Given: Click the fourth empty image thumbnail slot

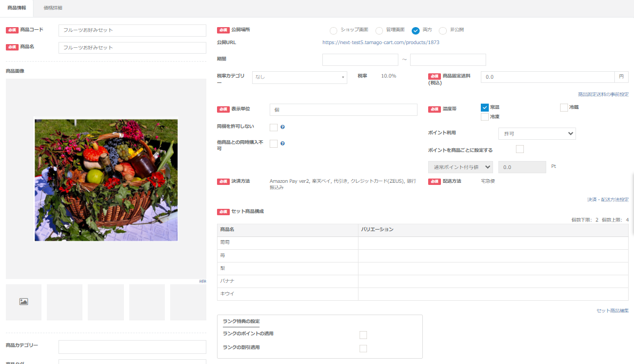Looking at the screenshot, I should click(x=147, y=302).
